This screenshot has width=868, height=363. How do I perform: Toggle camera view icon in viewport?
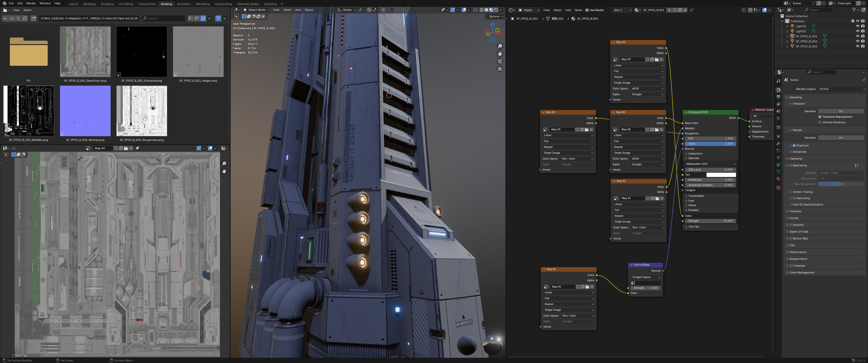[500, 61]
